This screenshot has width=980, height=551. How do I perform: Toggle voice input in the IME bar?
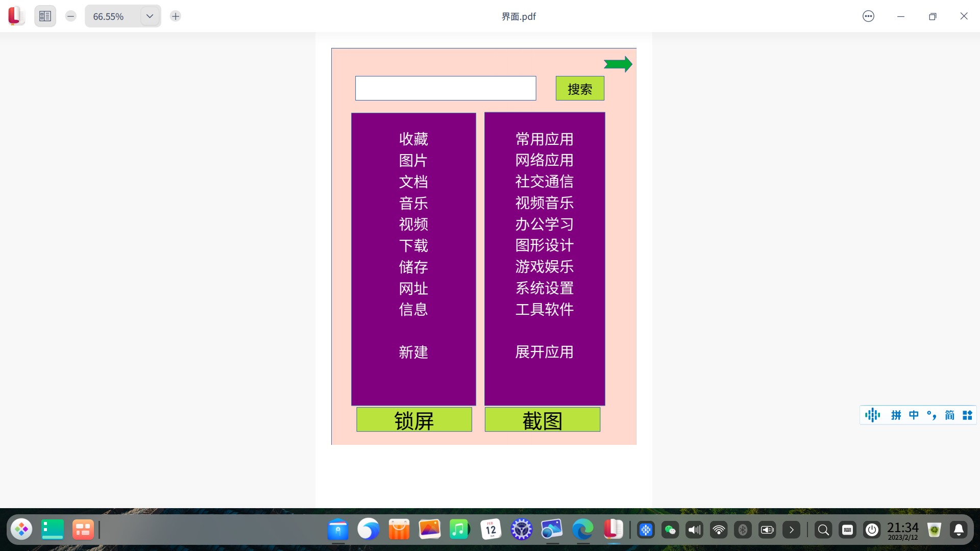(872, 415)
